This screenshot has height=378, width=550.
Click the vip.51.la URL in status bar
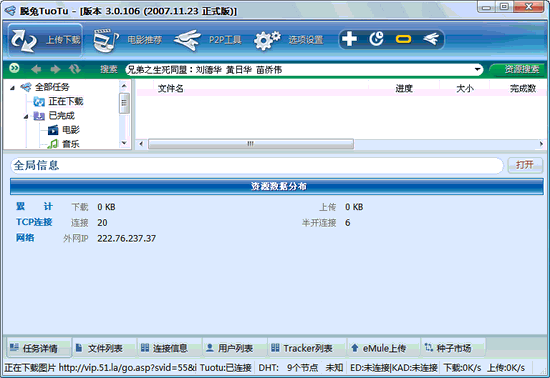click(127, 368)
